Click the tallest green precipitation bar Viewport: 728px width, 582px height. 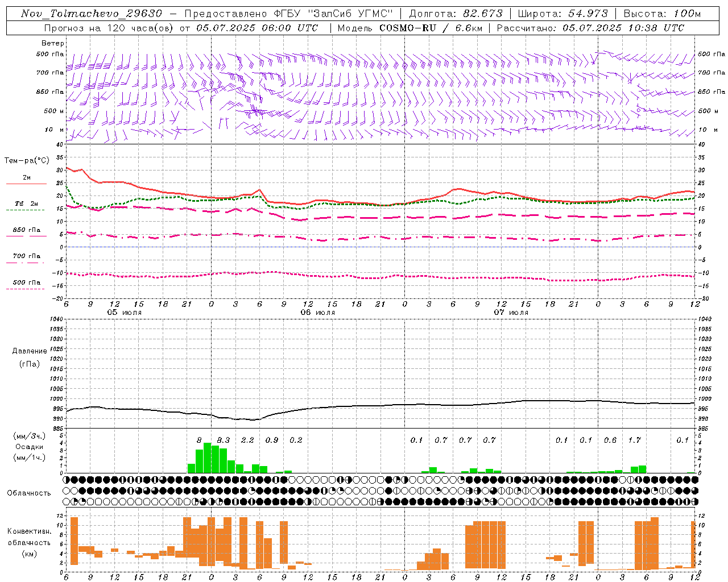208,458
